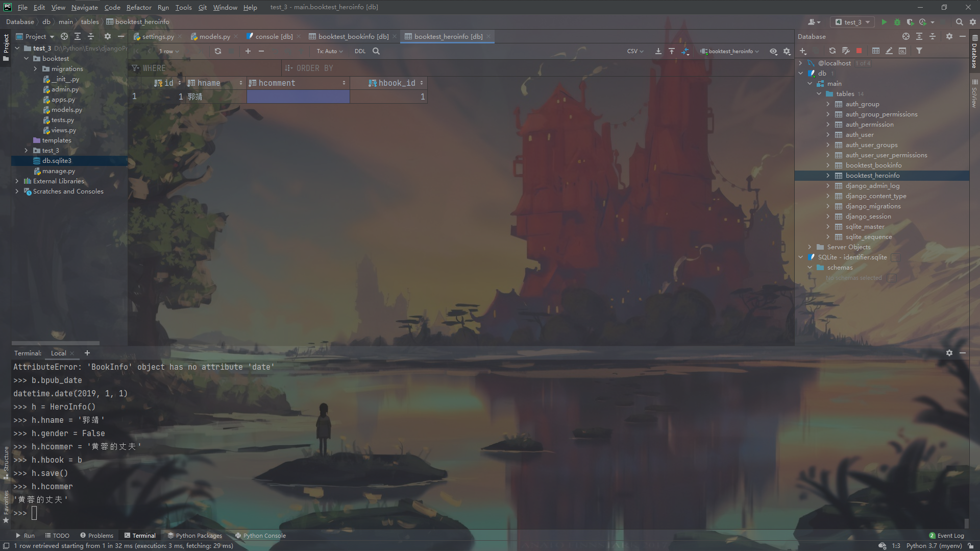Compare data with the arrows icon
Screen dimensions: 980x551
[685, 51]
